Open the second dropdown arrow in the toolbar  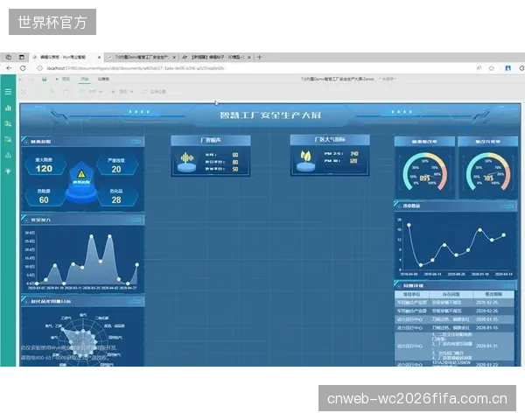[x=131, y=91]
